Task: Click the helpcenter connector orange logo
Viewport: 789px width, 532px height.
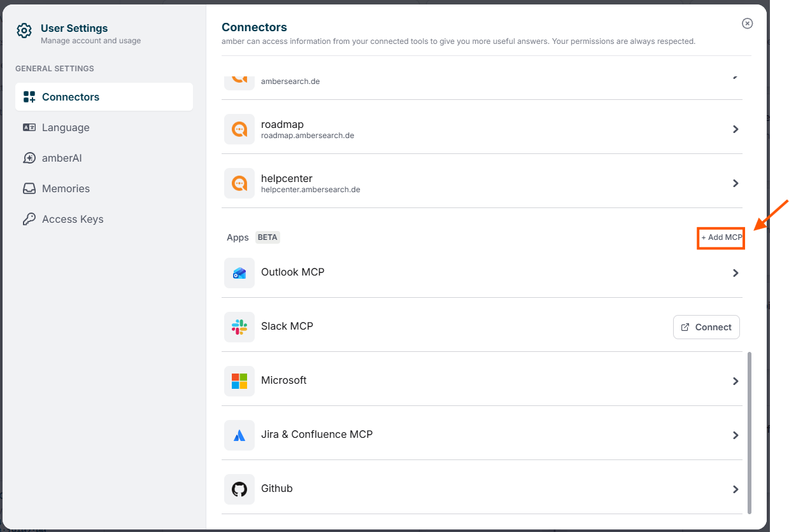Action: coord(239,183)
